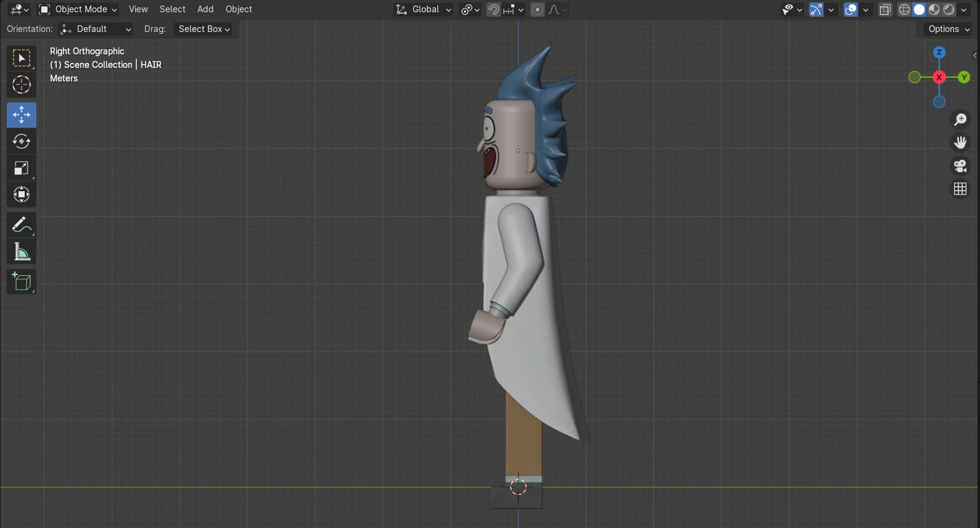Toggle X-ray mode
Image resolution: width=980 pixels, height=528 pixels.
tap(885, 9)
